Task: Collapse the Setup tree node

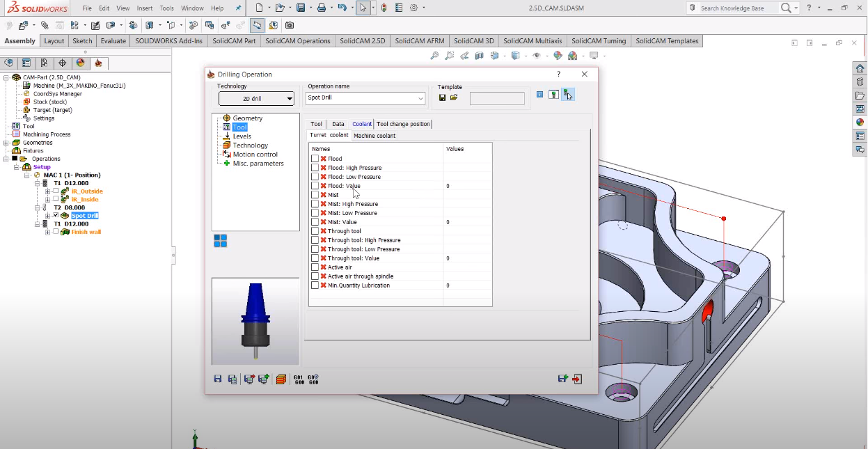Action: coord(17,167)
